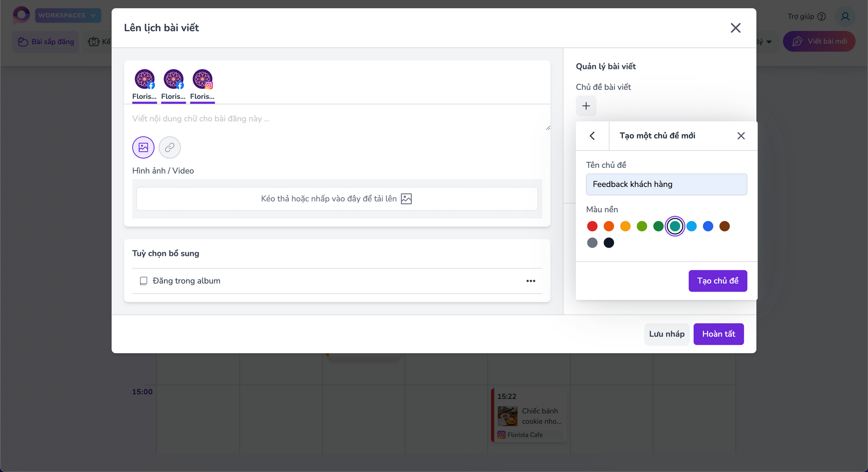Screen dimensions: 868x472
Task: Click the image/video attachment icon
Action: click(143, 147)
